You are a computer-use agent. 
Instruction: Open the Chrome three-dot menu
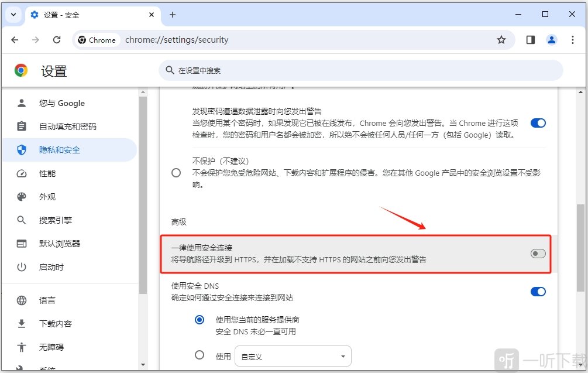point(572,39)
